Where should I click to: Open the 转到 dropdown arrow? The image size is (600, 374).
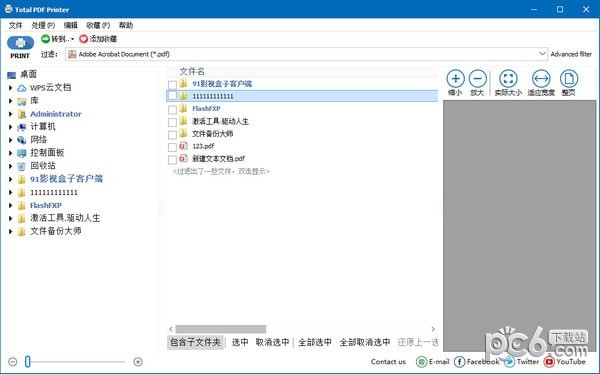pos(72,39)
